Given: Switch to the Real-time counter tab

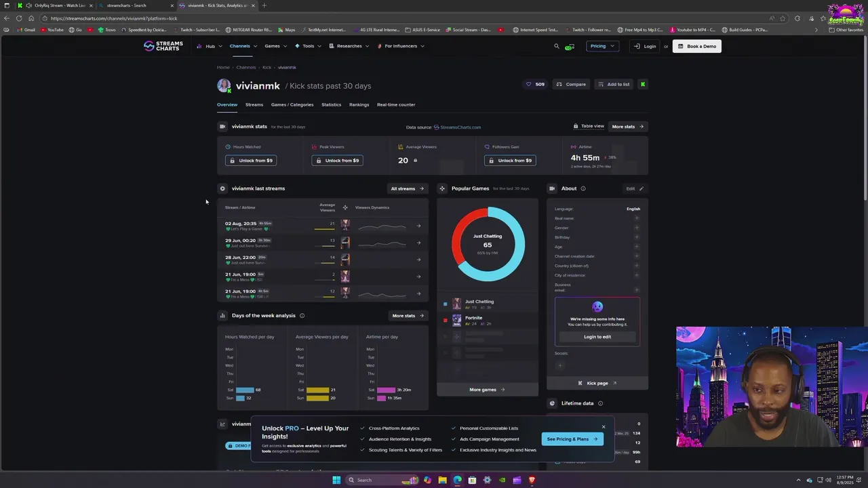Looking at the screenshot, I should click(396, 104).
